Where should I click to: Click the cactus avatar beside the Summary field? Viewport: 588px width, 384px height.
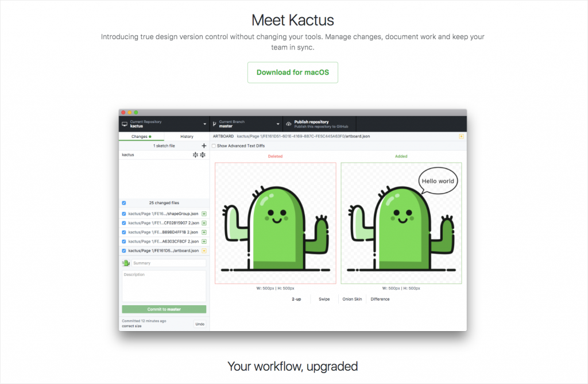point(126,263)
